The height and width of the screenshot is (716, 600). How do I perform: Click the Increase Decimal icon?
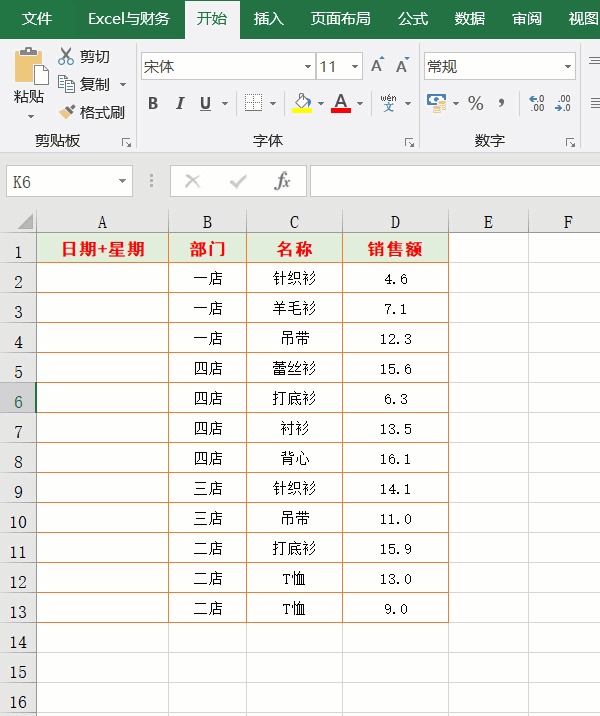tap(537, 103)
